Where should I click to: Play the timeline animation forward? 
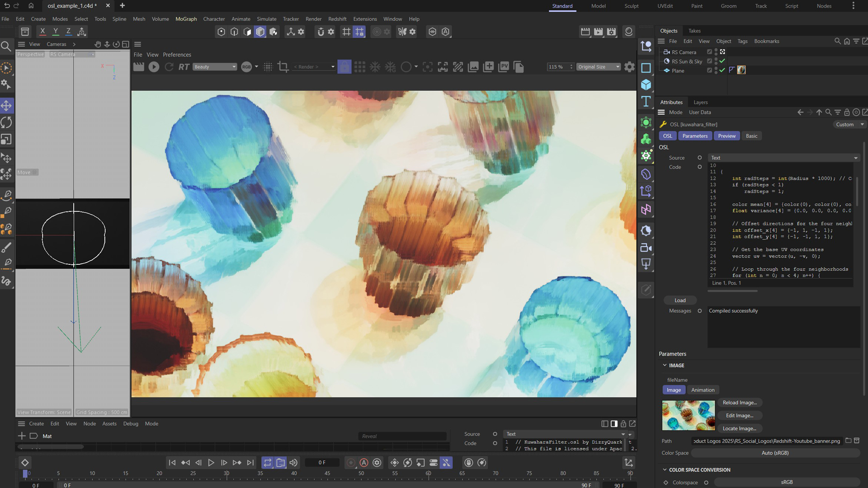coord(211,463)
